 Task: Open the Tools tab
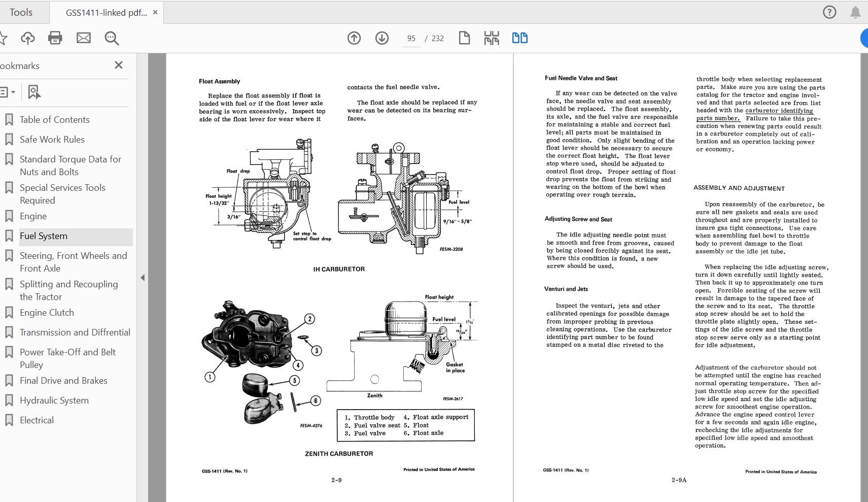click(x=21, y=12)
